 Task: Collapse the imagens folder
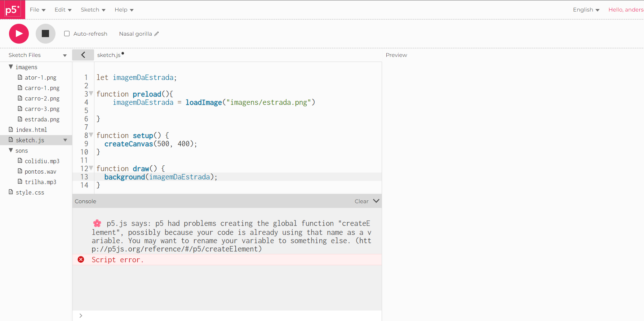point(11,67)
